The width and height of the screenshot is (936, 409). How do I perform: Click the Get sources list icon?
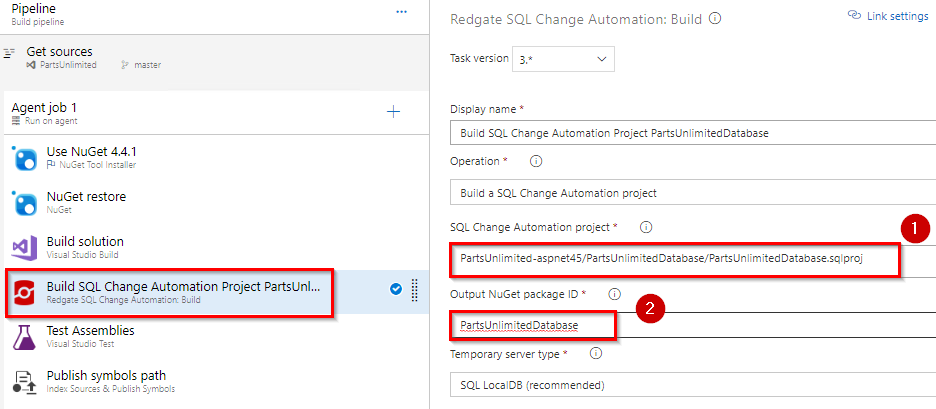pyautogui.click(x=8, y=54)
